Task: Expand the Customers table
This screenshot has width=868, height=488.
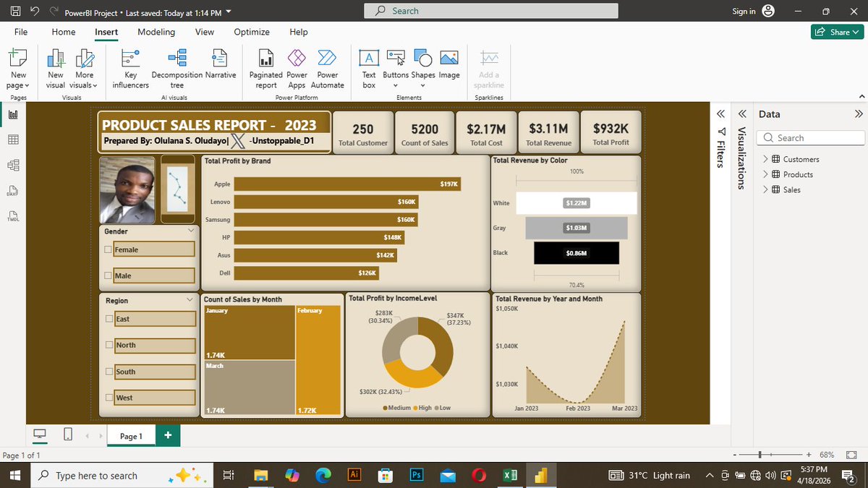Action: pyautogui.click(x=765, y=159)
